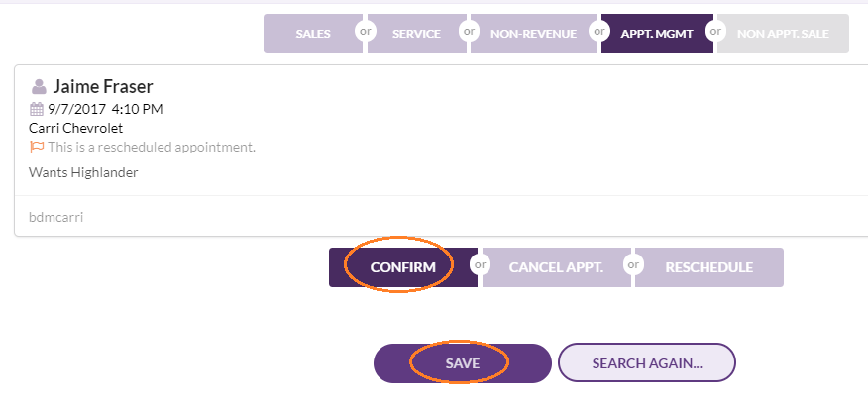Screen dimensions: 868x409
Task: Click the SEARCH AGAIN... button
Action: [647, 363]
